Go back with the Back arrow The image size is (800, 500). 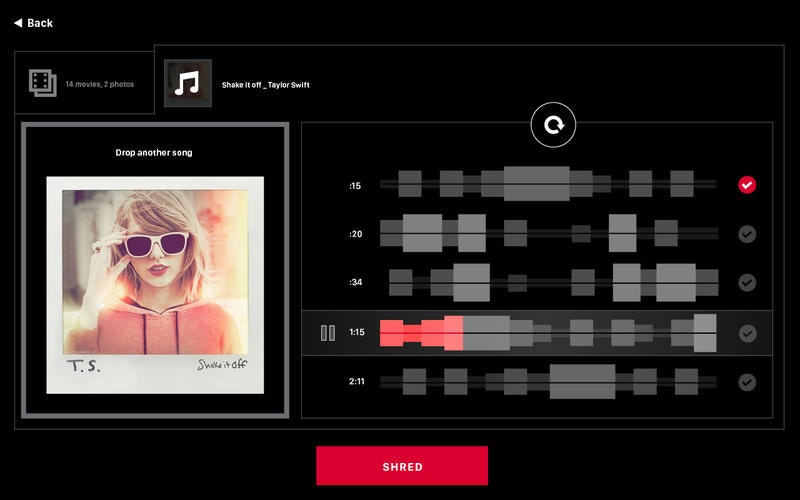point(33,23)
